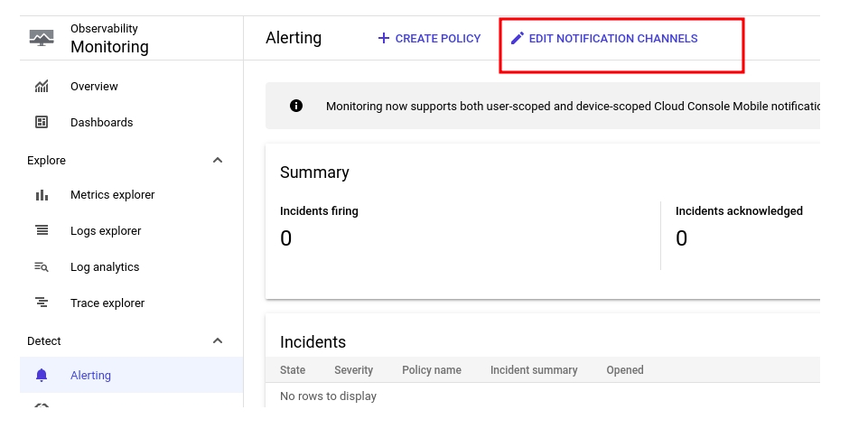Screen dimensions: 868x438
Task: Click the Metrics explorer bar chart icon
Action: coord(42,195)
